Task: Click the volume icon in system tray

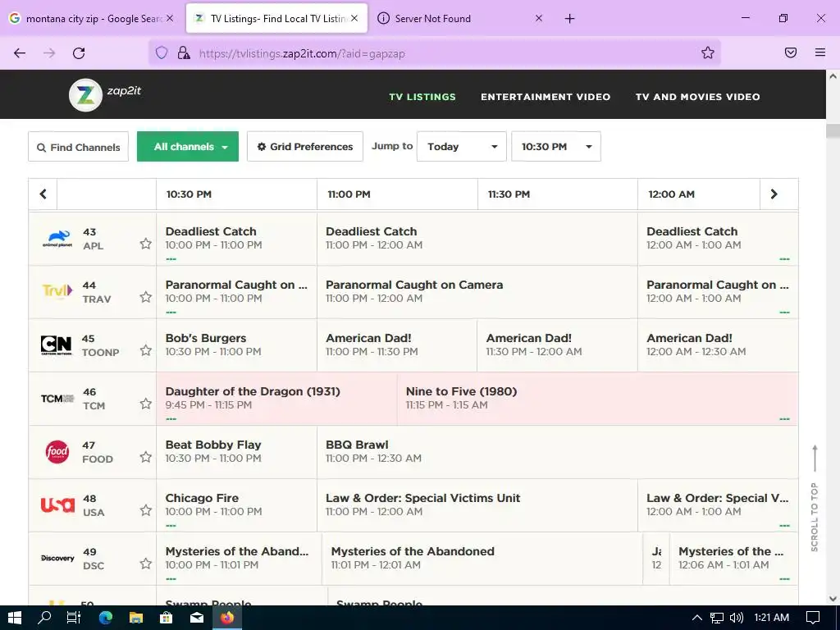Action: (737, 618)
